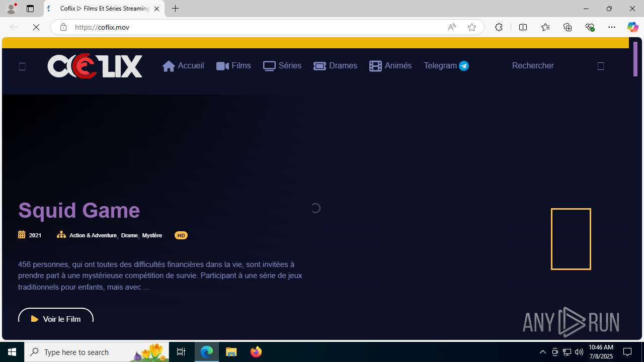Open the Extensions menu

coord(499,27)
